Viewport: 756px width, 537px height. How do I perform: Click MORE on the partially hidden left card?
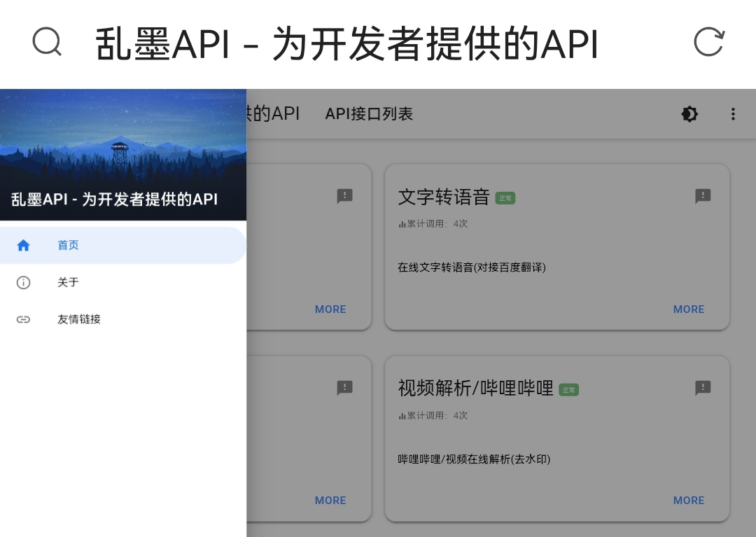(x=330, y=309)
